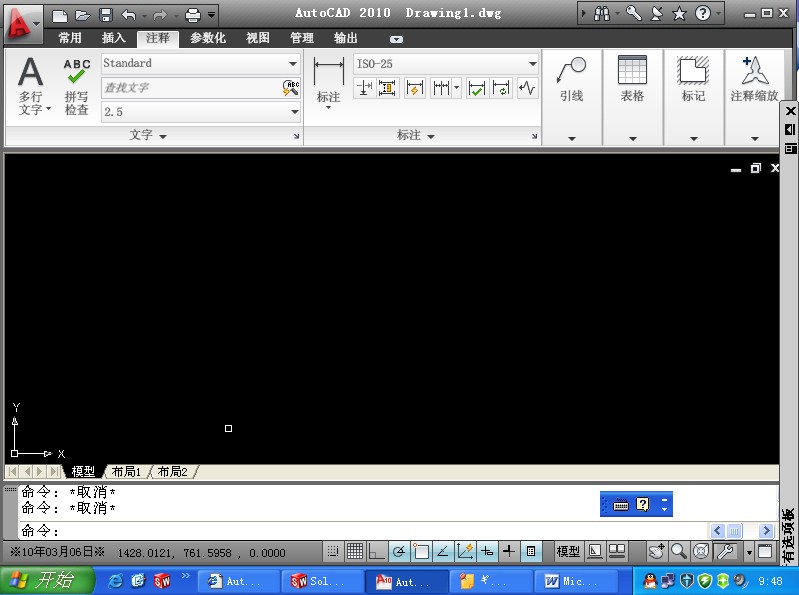Switch to the 模型 model tab
The width and height of the screenshot is (799, 595).
[x=83, y=471]
